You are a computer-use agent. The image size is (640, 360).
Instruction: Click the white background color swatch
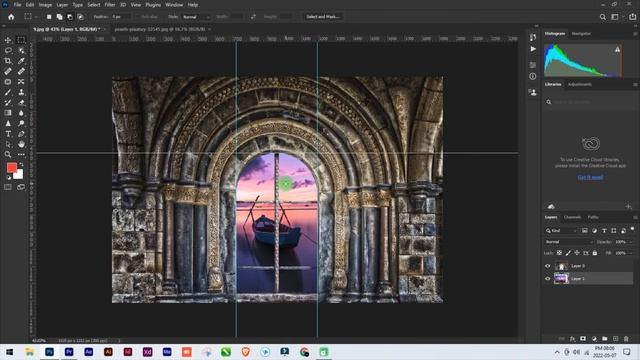pos(19,175)
